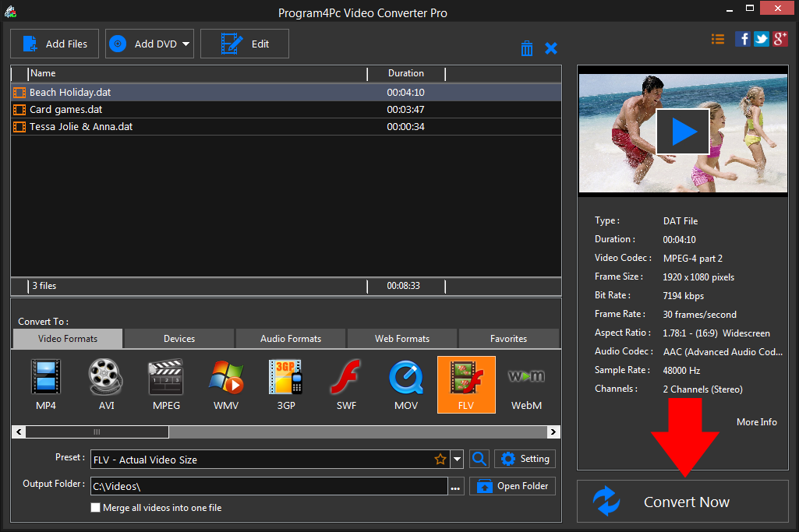This screenshot has height=532, width=799.
Task: Switch to the Devices tab
Action: 179,339
